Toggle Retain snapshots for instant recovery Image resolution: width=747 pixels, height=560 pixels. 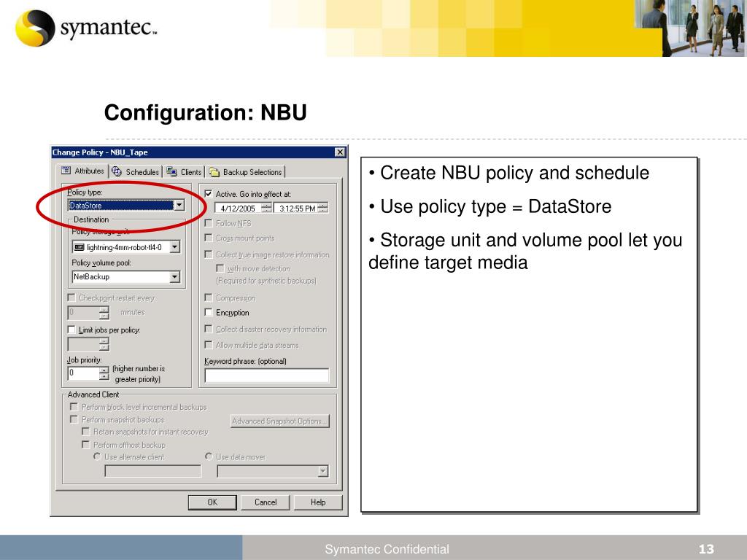[86, 432]
